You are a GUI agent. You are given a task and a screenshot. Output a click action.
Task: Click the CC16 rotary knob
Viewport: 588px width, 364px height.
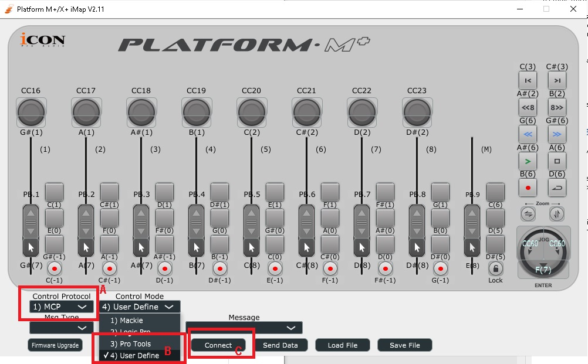tap(31, 112)
